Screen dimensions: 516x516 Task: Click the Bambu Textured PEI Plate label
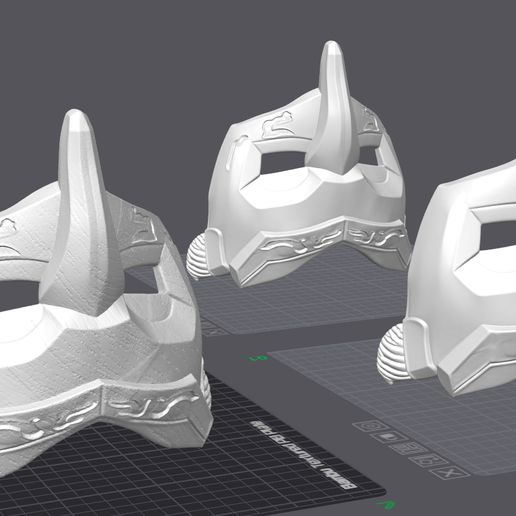coord(302,455)
